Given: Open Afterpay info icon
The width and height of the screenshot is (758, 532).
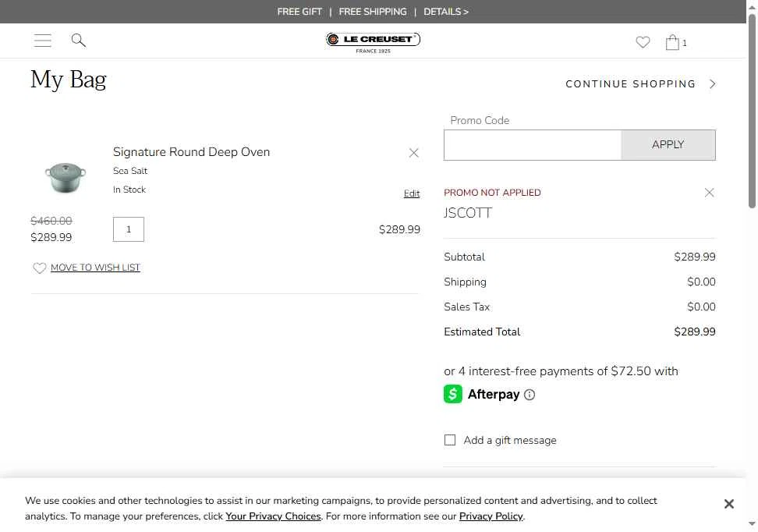Looking at the screenshot, I should (530, 395).
